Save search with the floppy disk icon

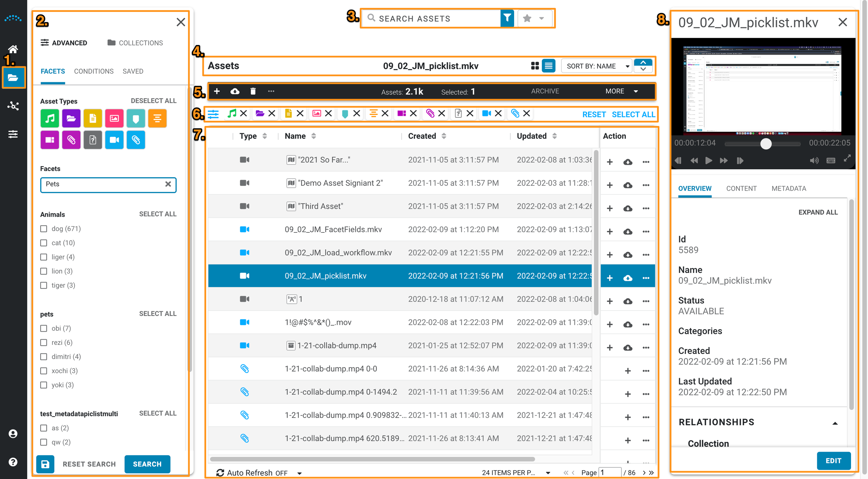coord(45,464)
